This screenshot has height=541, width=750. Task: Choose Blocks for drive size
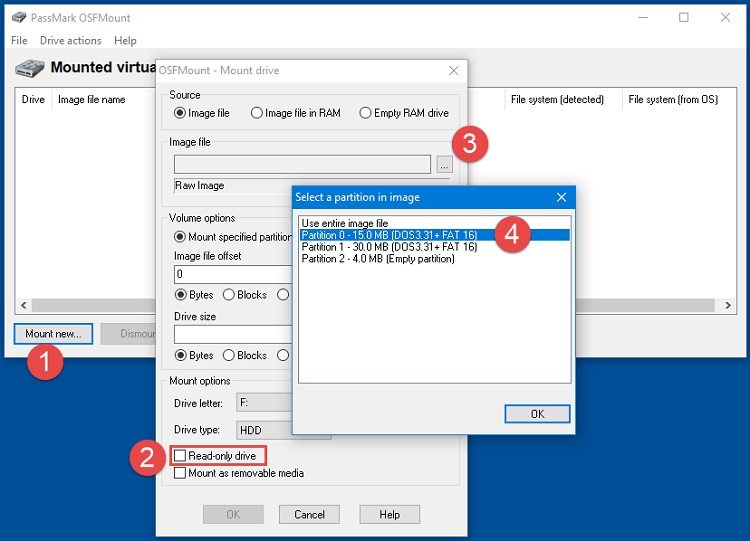click(x=245, y=355)
